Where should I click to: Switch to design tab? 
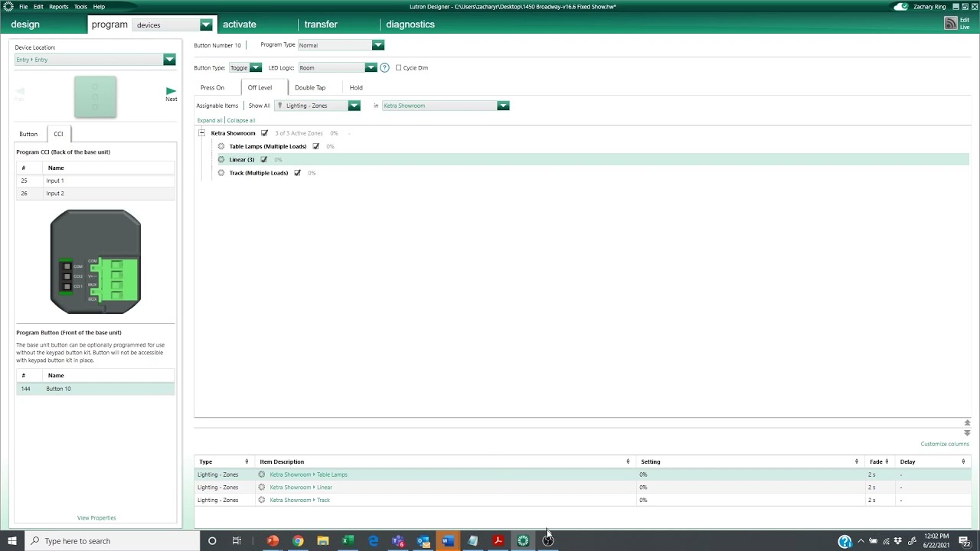[25, 24]
